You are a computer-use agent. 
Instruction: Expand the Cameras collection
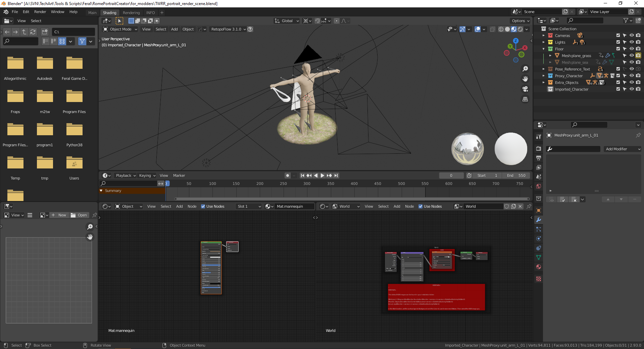[x=544, y=36]
